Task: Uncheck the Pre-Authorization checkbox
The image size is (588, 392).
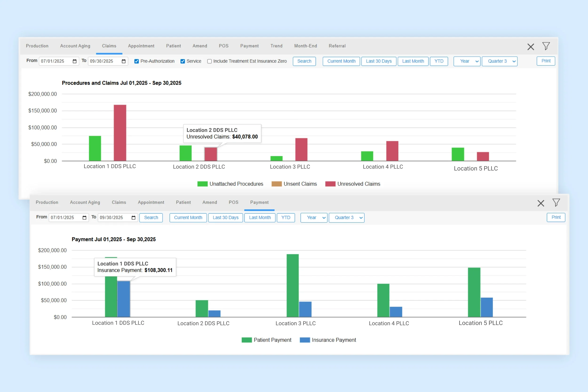Action: point(136,62)
